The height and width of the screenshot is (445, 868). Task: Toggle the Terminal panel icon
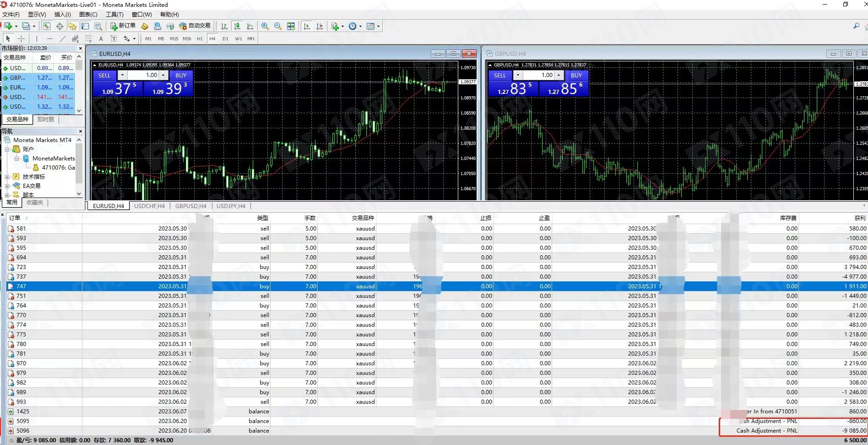coord(85,26)
